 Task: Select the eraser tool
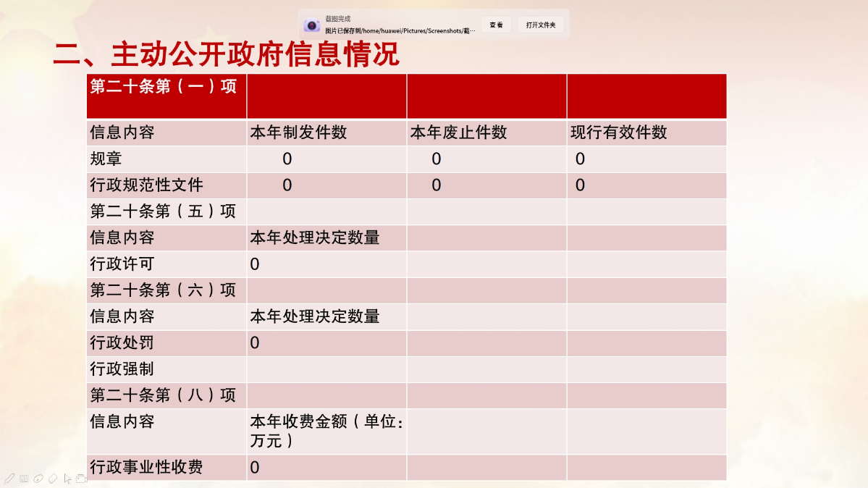click(53, 479)
